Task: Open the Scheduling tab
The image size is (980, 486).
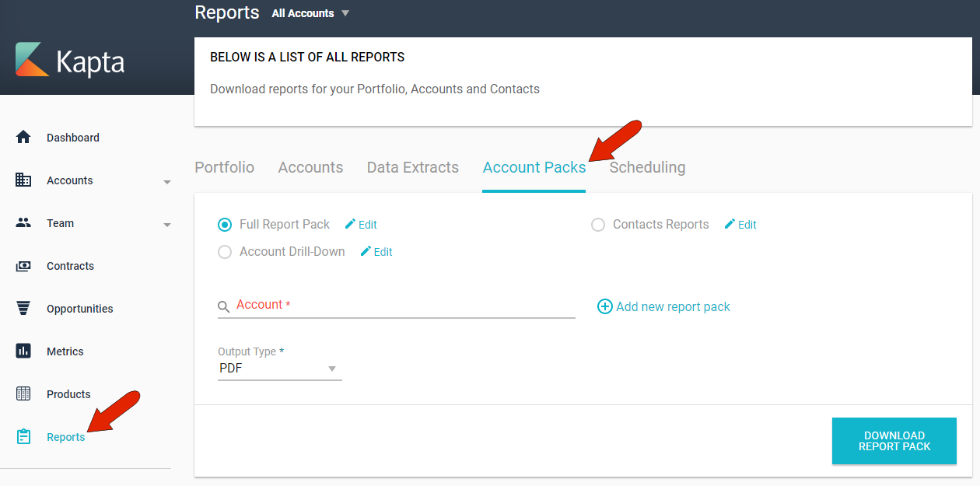Action: click(647, 167)
